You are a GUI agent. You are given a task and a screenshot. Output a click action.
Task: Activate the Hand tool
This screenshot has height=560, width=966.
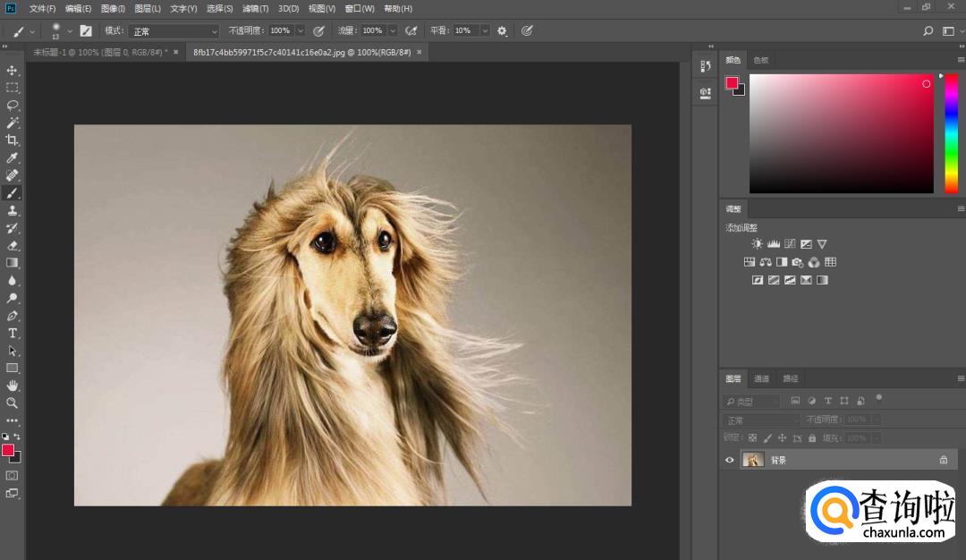click(13, 385)
